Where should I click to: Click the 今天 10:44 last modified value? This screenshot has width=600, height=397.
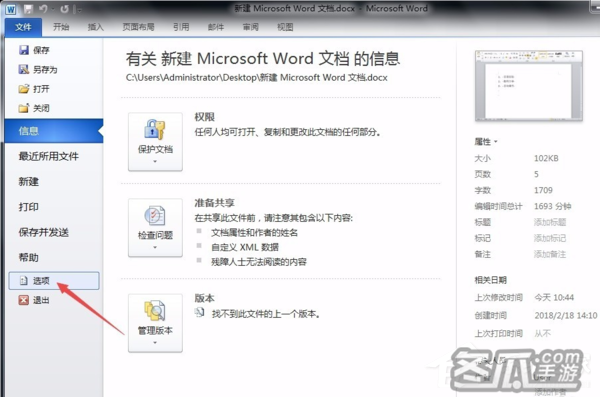(x=554, y=297)
